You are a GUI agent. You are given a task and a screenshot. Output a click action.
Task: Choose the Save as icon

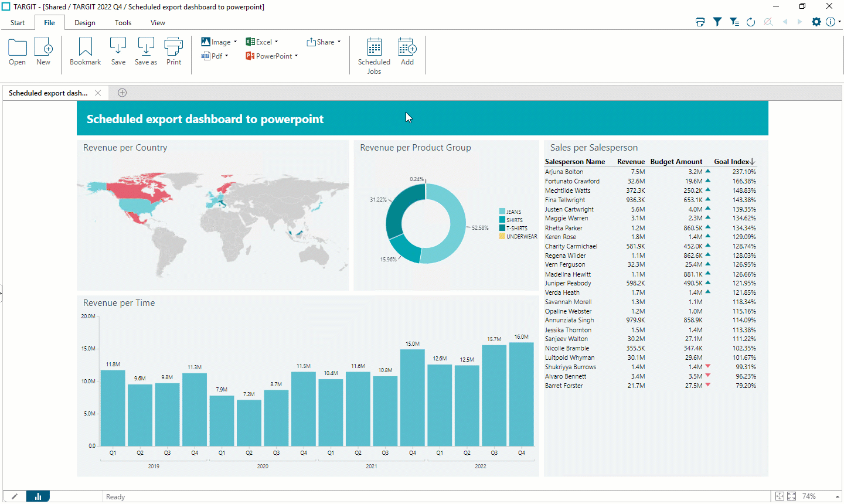coord(146,52)
